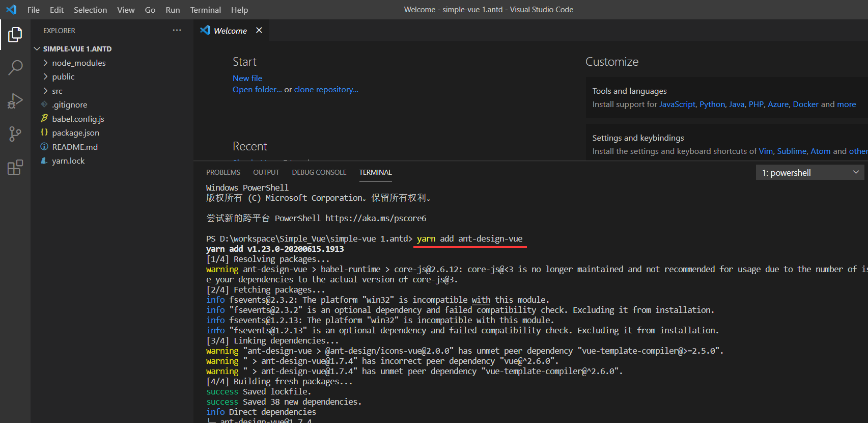Open the Explorer more actions ellipsis
The height and width of the screenshot is (423, 868).
177,31
